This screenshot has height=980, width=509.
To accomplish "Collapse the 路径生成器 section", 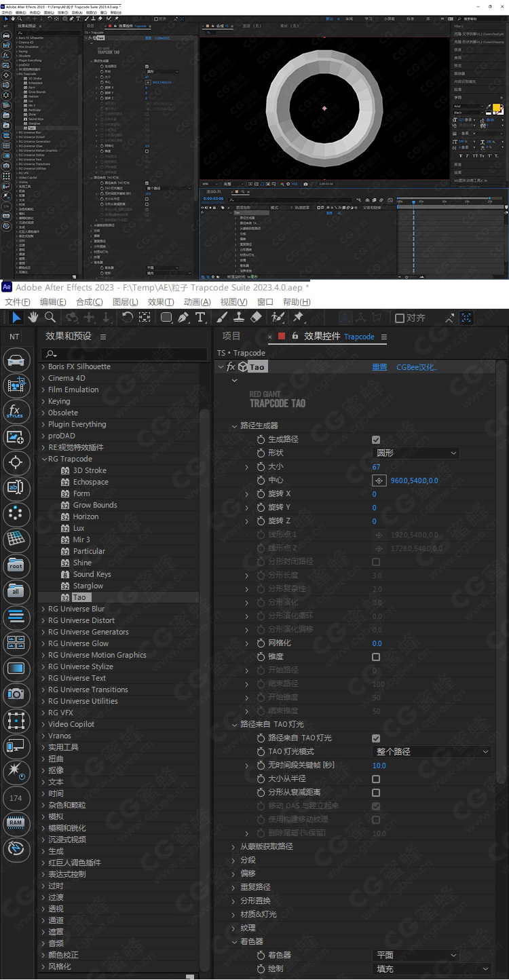I will click(235, 426).
